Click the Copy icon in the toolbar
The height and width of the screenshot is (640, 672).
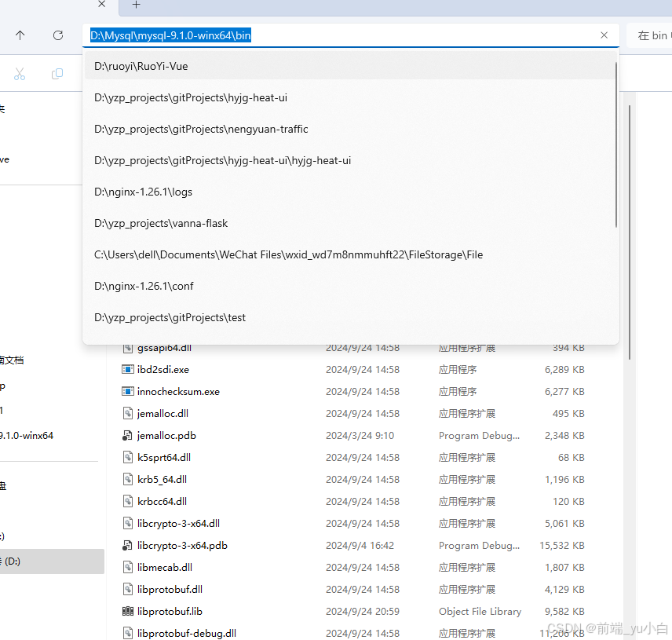pos(56,73)
